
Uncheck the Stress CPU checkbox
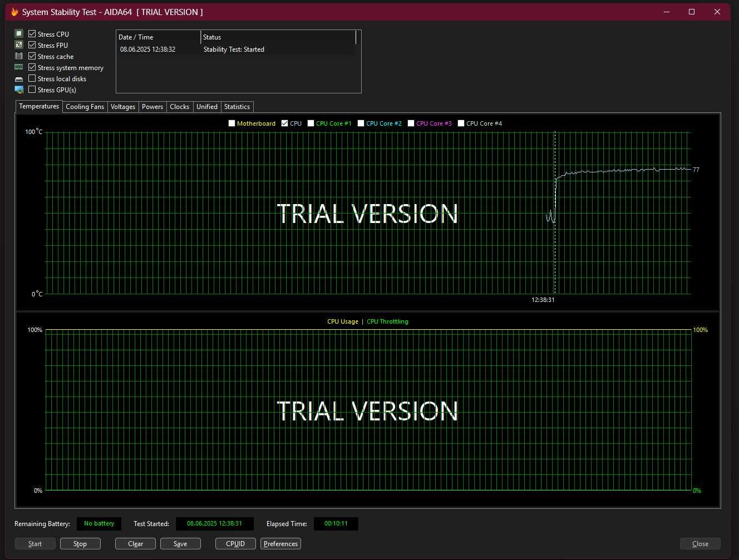pos(32,33)
